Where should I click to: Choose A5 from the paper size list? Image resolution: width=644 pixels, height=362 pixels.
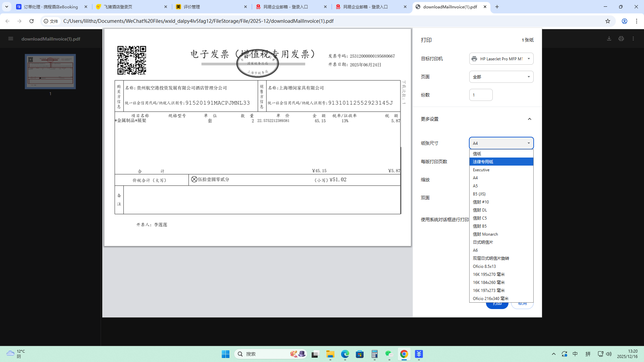click(475, 186)
